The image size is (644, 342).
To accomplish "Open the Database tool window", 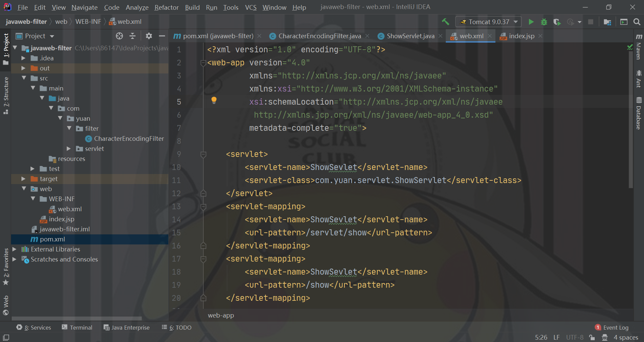I will (x=639, y=113).
